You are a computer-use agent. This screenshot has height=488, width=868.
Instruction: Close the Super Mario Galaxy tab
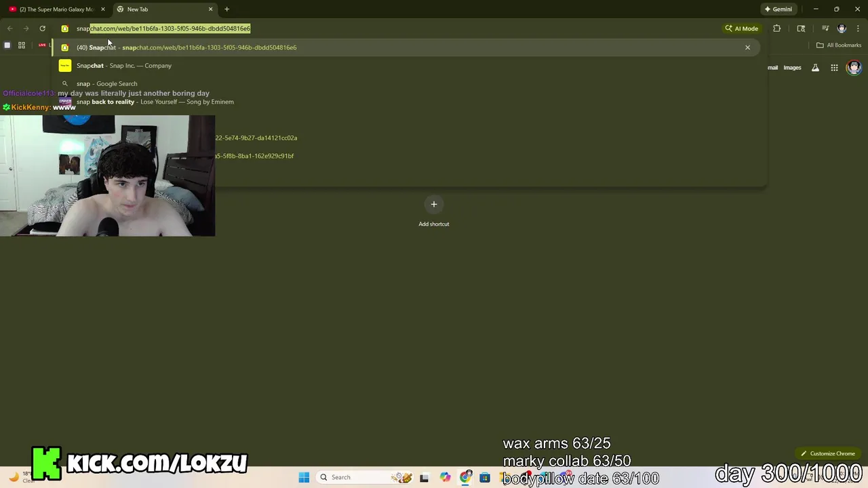(103, 9)
